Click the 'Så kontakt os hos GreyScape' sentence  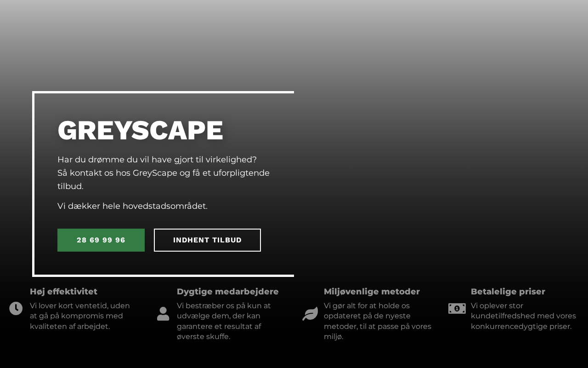point(164,179)
